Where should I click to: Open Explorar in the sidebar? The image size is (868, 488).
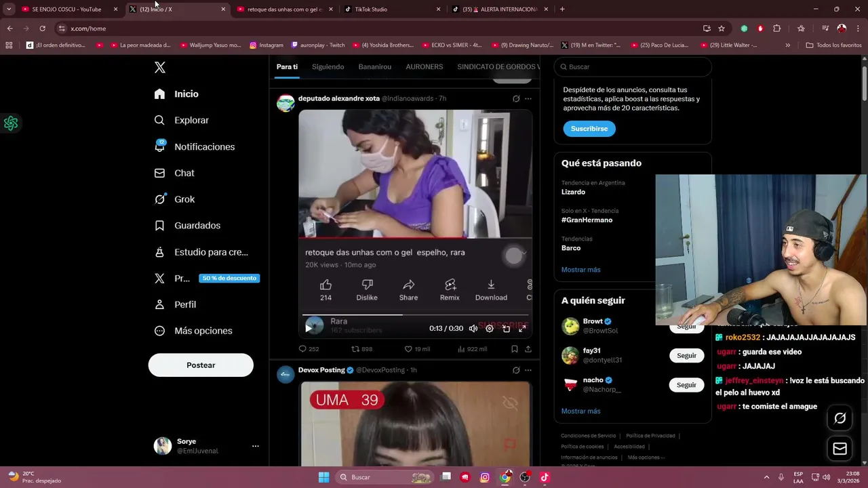[182, 120]
